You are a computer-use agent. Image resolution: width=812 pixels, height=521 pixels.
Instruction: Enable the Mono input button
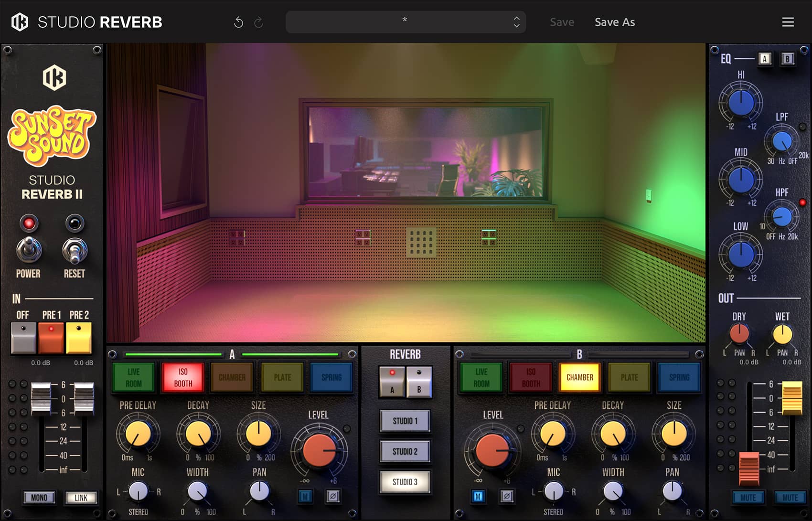click(x=39, y=498)
